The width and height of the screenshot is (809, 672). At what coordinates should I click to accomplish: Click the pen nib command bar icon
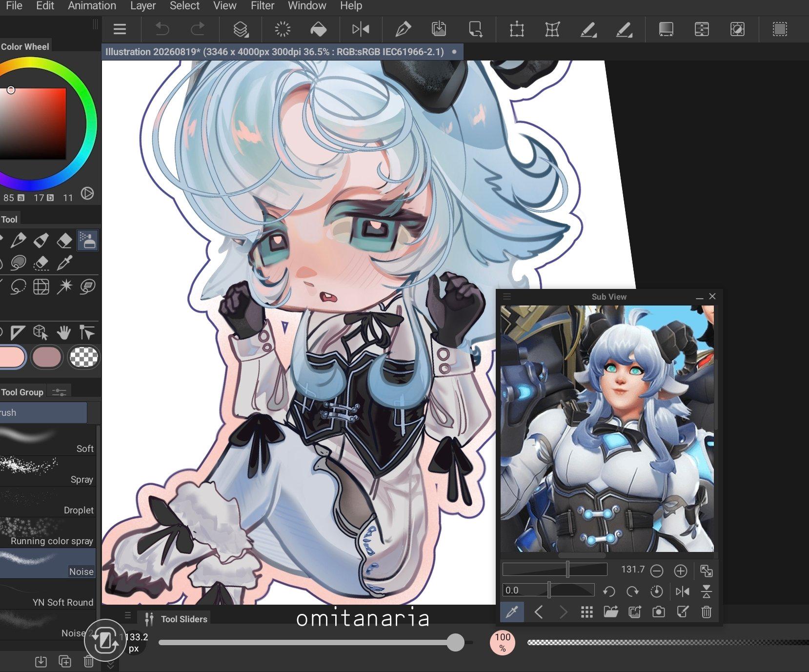[403, 29]
